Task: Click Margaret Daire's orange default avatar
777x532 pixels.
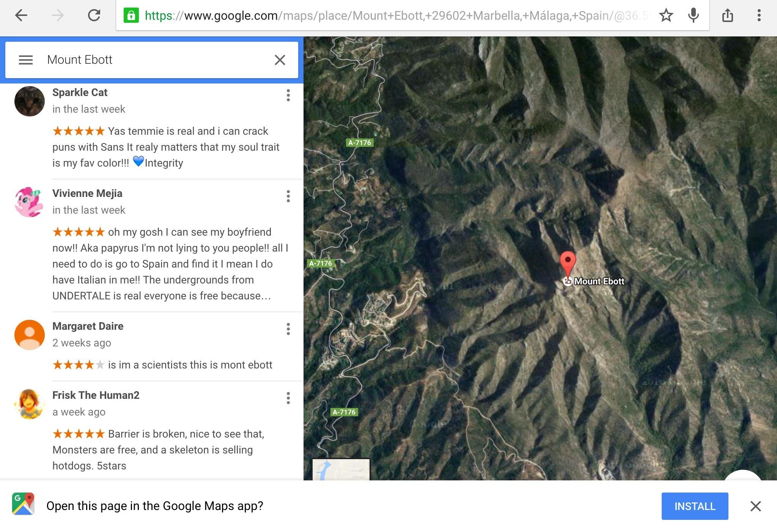Action: (30, 335)
